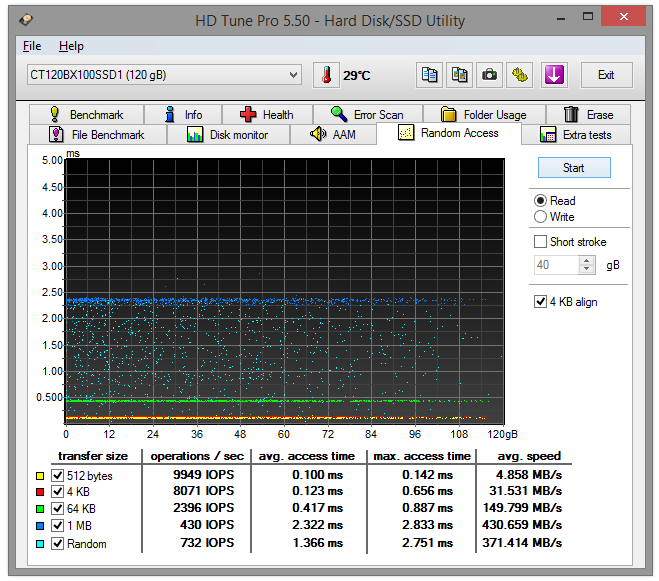Screen dimensions: 659x581
Task: Click the 9949 IOPS value
Action: point(203,475)
